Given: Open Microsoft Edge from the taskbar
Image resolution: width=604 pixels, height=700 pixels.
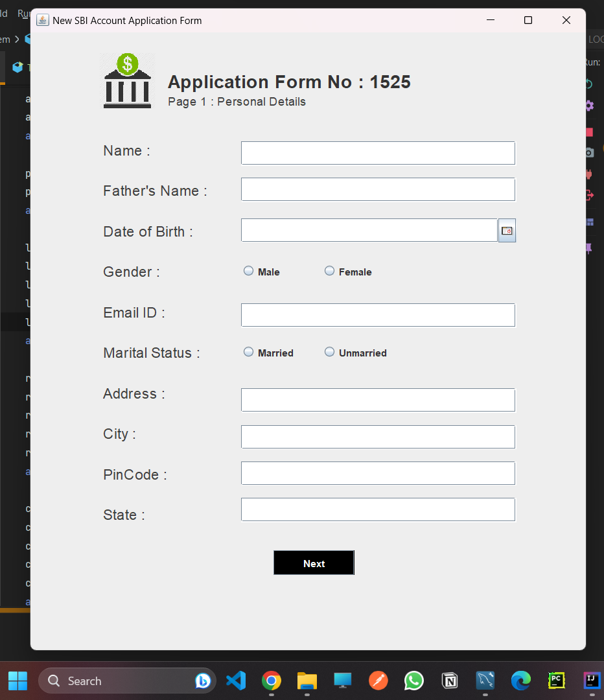Looking at the screenshot, I should tap(521, 681).
